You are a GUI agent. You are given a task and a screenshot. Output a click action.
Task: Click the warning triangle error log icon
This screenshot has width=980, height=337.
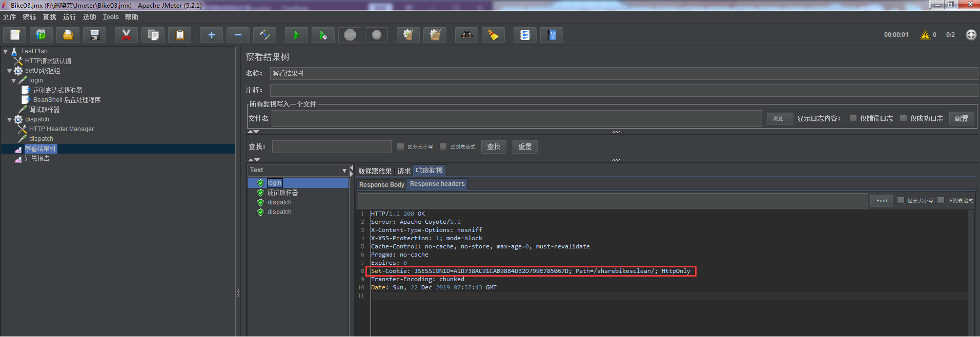(925, 35)
